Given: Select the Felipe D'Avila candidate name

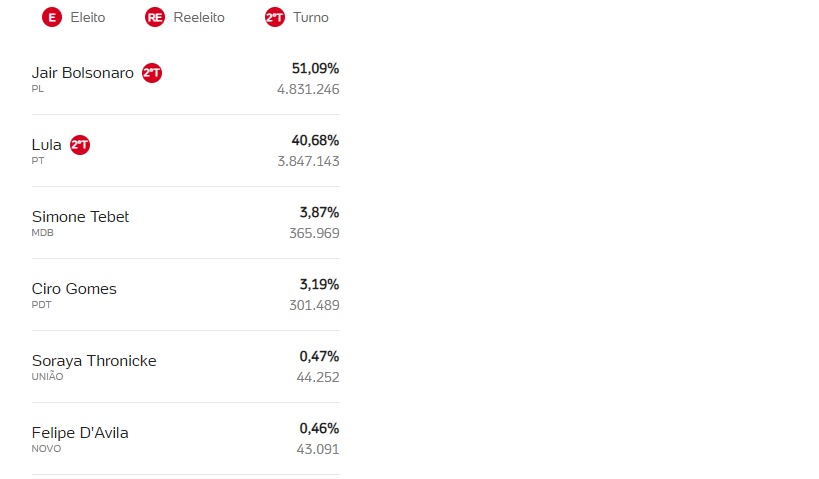Looking at the screenshot, I should [x=80, y=433].
